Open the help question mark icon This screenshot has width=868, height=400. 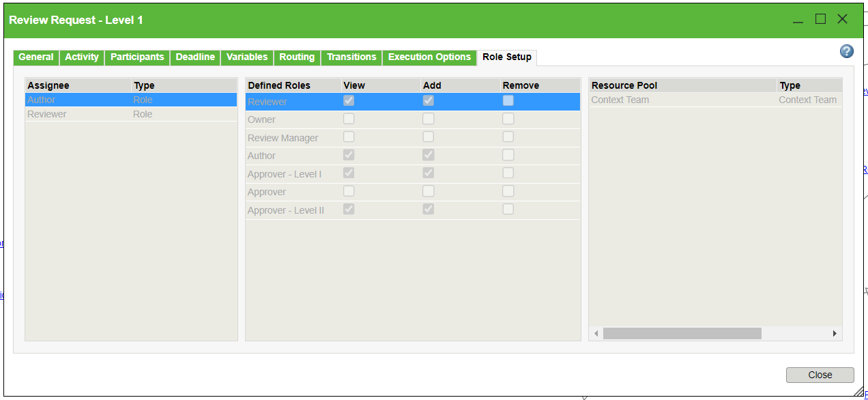(846, 51)
